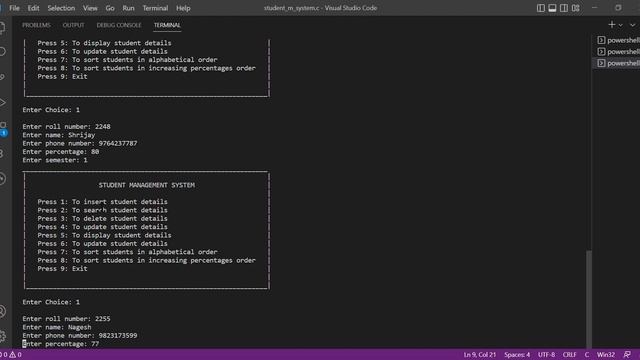Open the Edit menu
The image size is (640, 360).
point(33,8)
